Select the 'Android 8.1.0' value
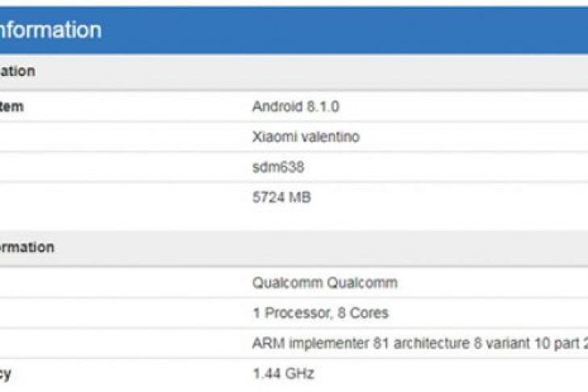The image size is (588, 392). tap(294, 106)
